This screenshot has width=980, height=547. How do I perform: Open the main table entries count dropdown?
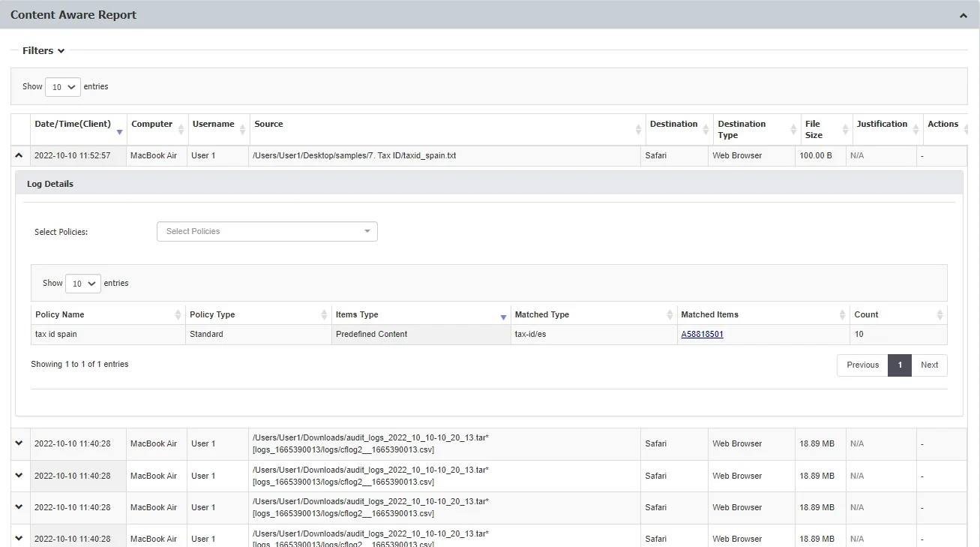click(62, 87)
